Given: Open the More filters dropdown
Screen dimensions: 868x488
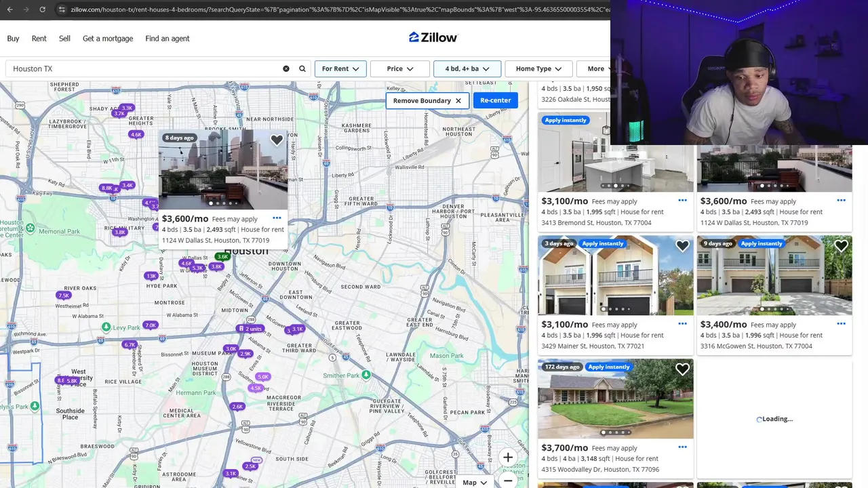Looking at the screenshot, I should [x=593, y=68].
